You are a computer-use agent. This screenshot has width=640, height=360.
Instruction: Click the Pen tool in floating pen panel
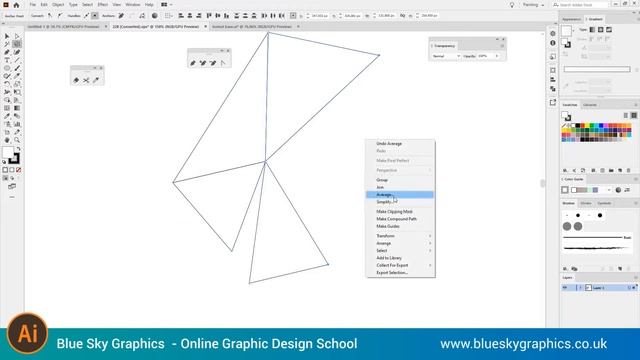[193, 63]
